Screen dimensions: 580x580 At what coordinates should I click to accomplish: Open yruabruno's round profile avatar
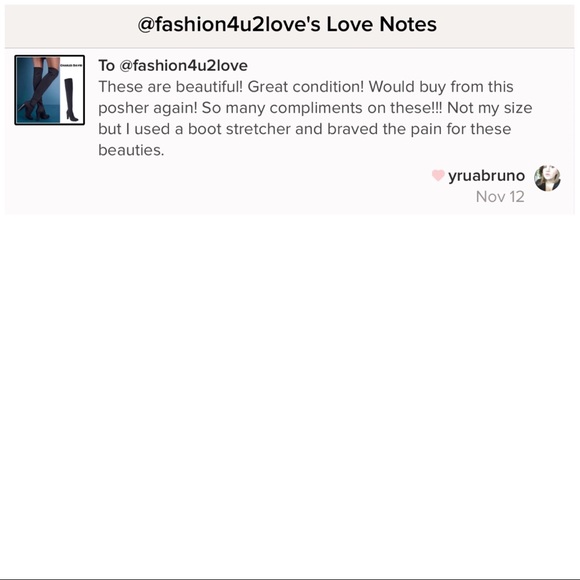(547, 178)
